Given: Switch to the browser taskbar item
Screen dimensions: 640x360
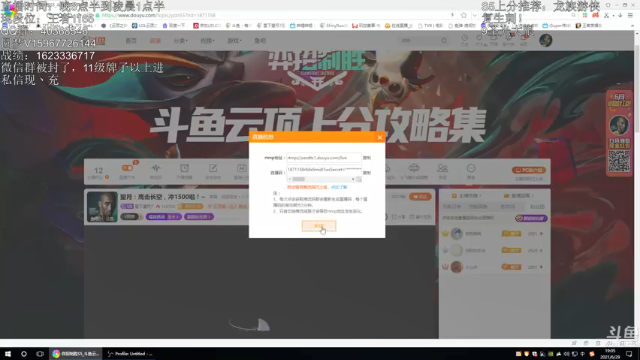Looking at the screenshot, I should click(x=76, y=354).
